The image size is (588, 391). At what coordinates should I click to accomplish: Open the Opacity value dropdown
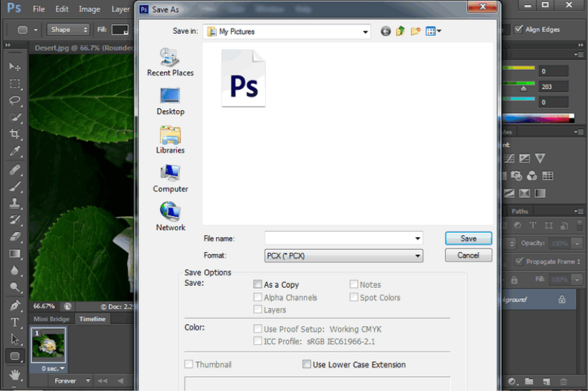click(x=577, y=243)
